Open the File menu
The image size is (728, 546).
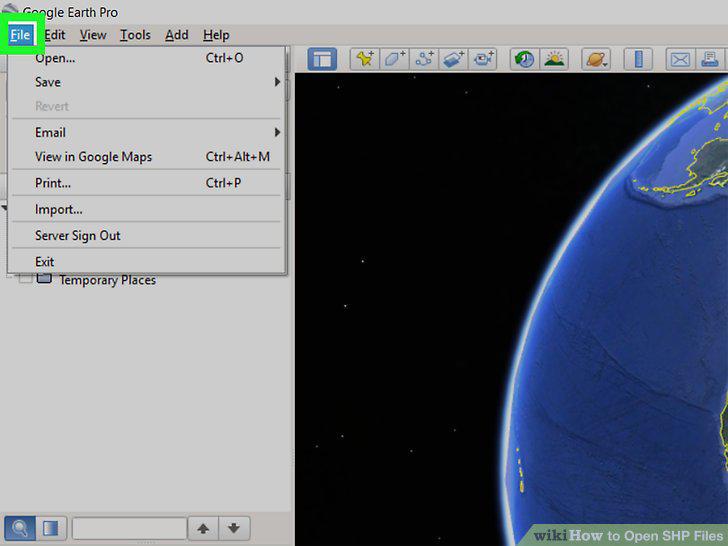click(x=20, y=35)
